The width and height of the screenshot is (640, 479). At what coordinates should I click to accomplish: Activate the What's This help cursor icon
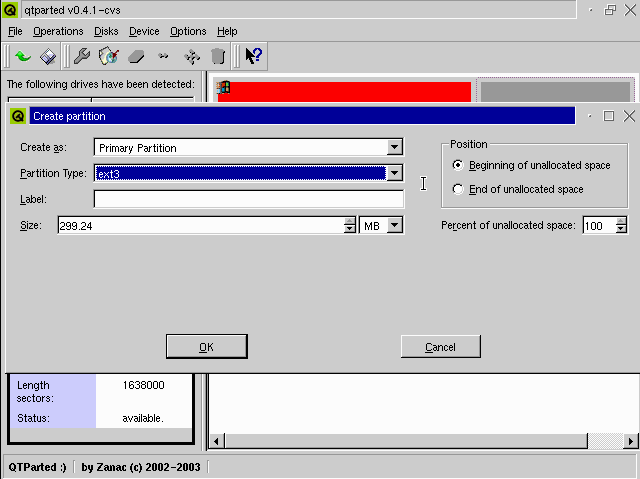pos(254,56)
